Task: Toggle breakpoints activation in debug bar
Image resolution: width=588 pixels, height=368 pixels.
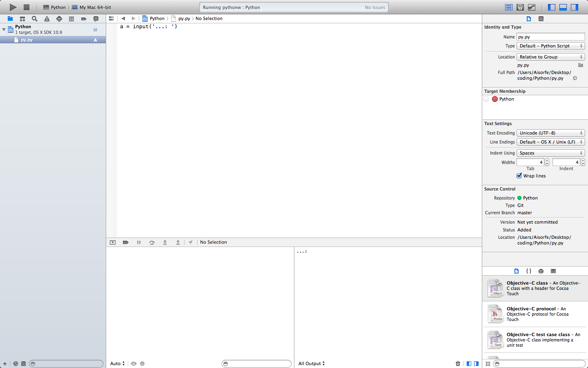Action: pyautogui.click(x=126, y=242)
